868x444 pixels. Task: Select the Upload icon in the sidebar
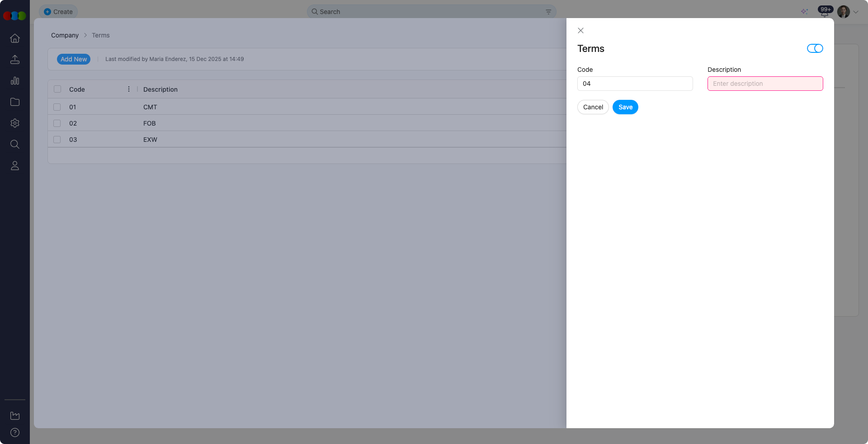pyautogui.click(x=15, y=59)
